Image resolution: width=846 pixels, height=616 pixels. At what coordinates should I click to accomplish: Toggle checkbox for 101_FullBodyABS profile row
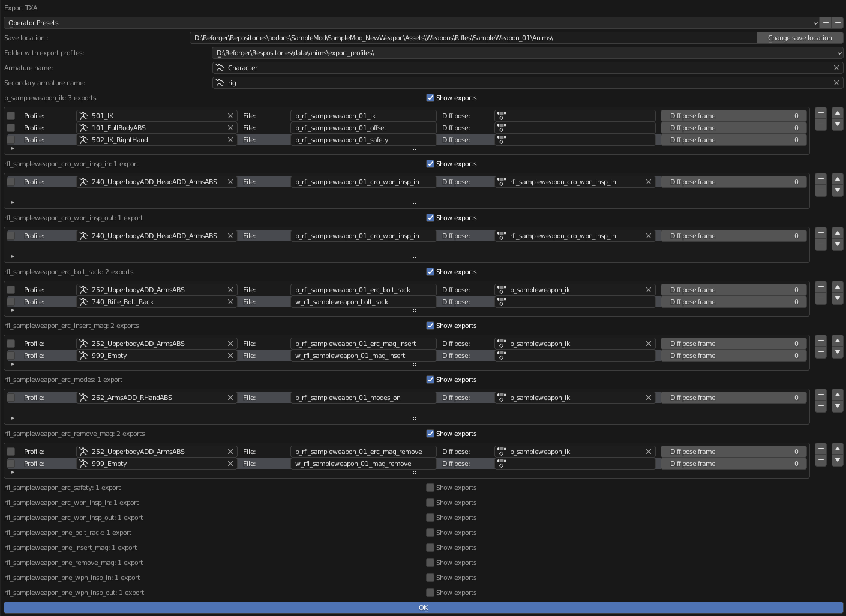(x=11, y=128)
